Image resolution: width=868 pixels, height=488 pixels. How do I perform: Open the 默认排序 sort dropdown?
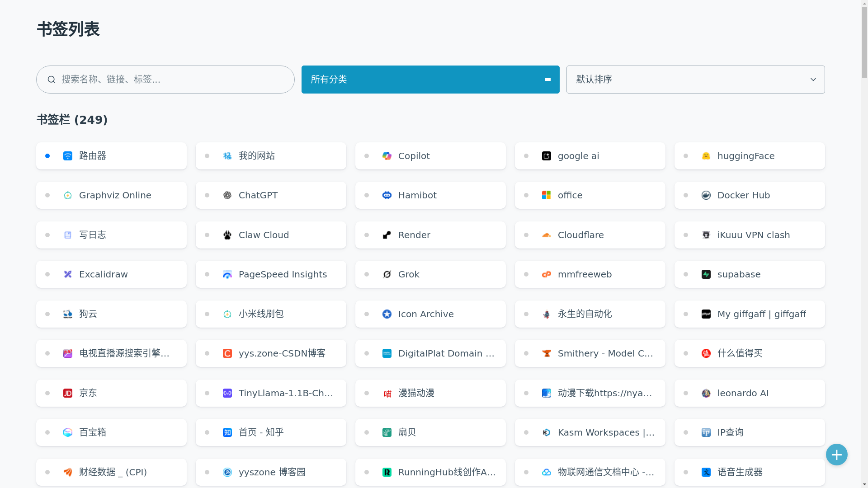[695, 80]
